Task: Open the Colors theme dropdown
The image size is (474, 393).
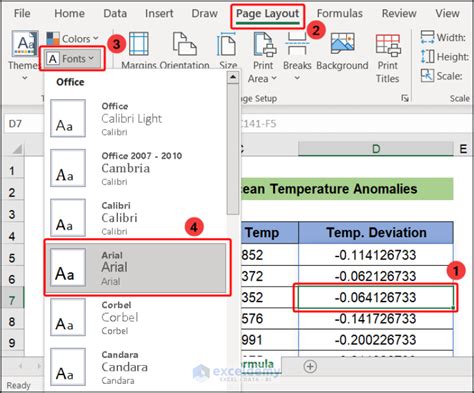Action: tap(72, 39)
